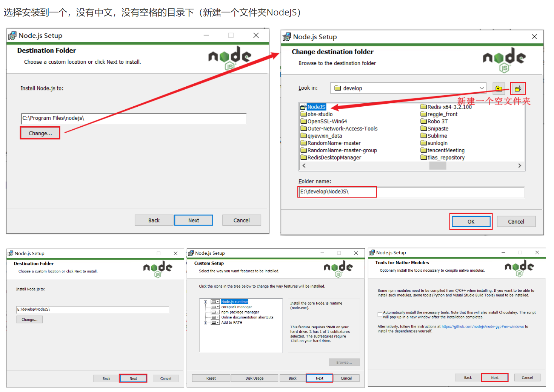Select the RandomName-master folder name
Screen dimensions: 554x392
coord(334,143)
